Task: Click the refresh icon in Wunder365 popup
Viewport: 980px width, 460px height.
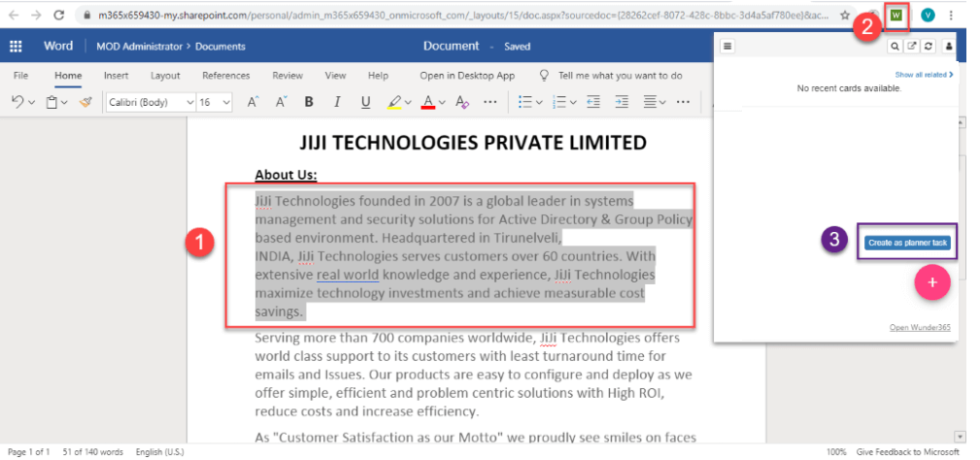Action: click(929, 46)
